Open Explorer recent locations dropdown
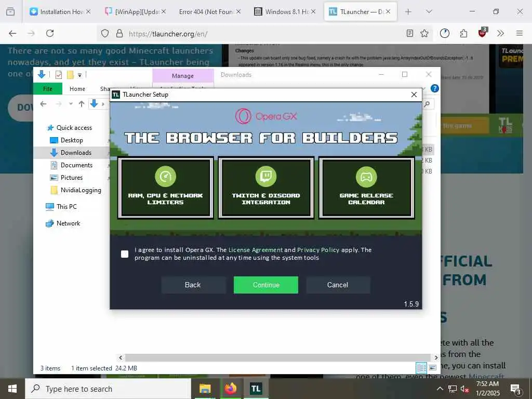The height and width of the screenshot is (399, 532). (x=71, y=104)
